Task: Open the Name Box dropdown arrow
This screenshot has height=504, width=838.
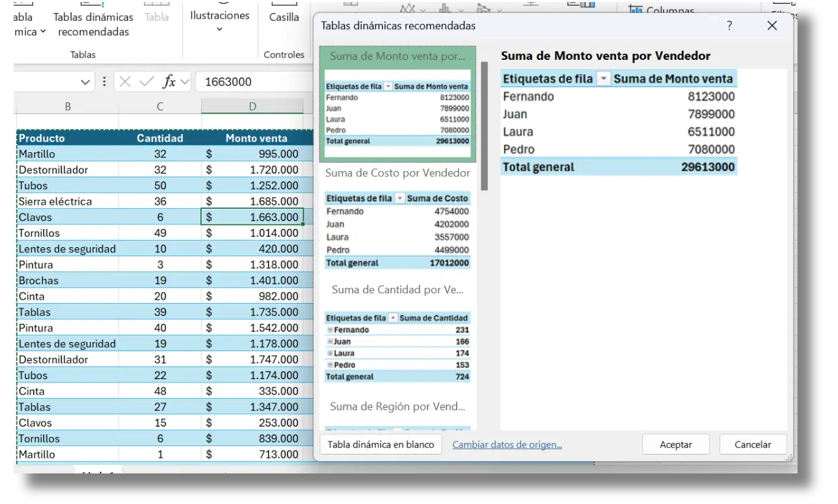Action: (x=86, y=82)
